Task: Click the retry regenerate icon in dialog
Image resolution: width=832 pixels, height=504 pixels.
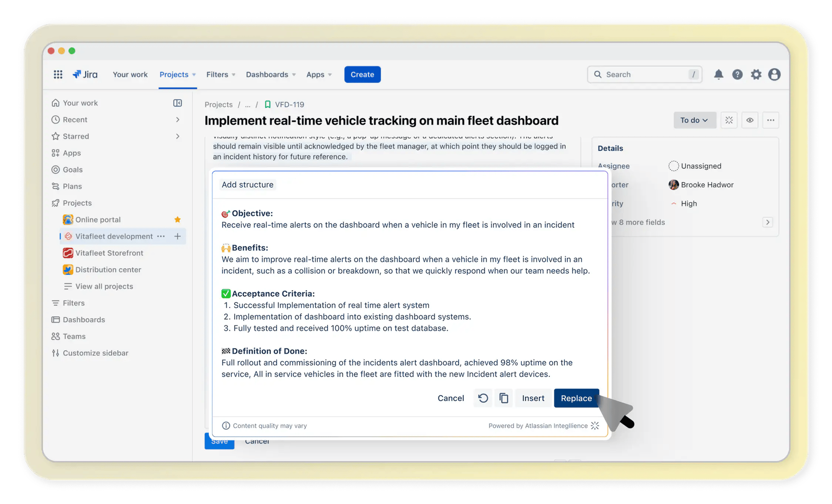Action: [x=483, y=398]
